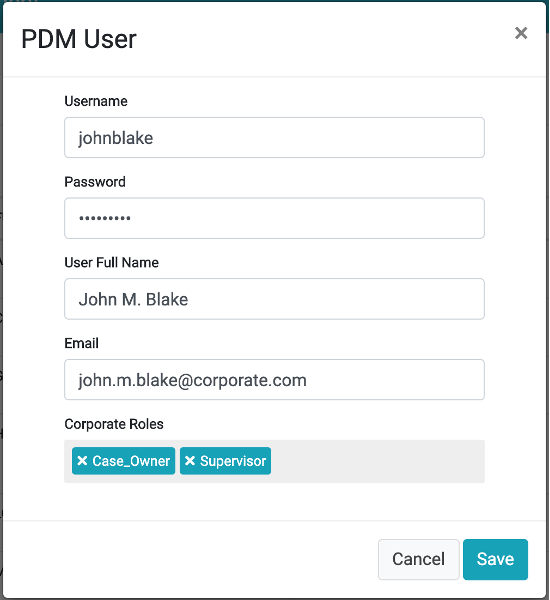550x600 pixels.
Task: Click the Password field label
Action: (x=95, y=182)
